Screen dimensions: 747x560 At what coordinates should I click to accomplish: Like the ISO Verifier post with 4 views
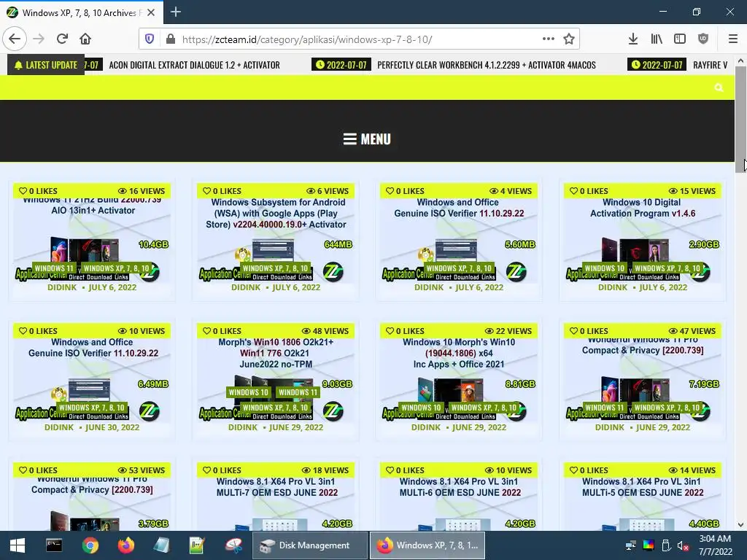[x=405, y=191]
